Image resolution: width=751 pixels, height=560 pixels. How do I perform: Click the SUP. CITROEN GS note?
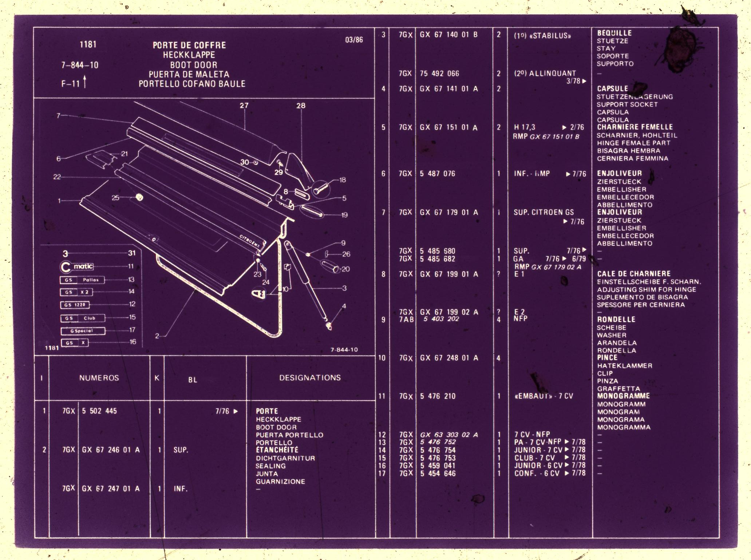pyautogui.click(x=544, y=212)
